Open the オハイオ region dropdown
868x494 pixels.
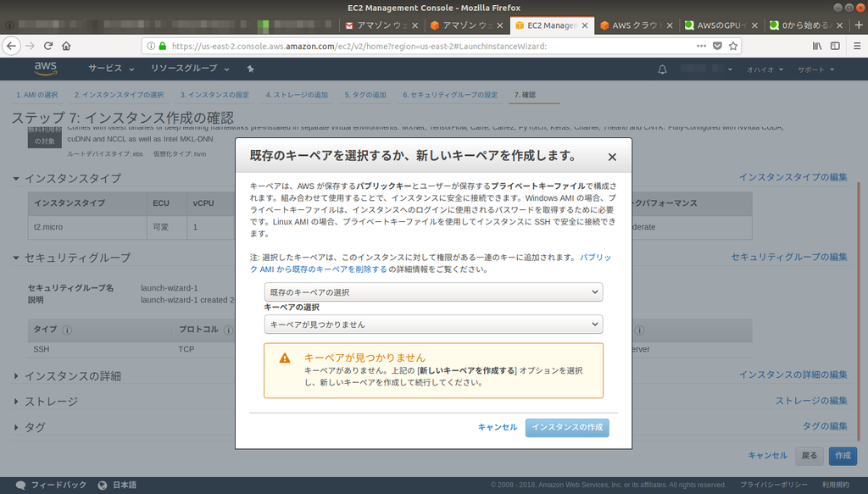(x=765, y=69)
